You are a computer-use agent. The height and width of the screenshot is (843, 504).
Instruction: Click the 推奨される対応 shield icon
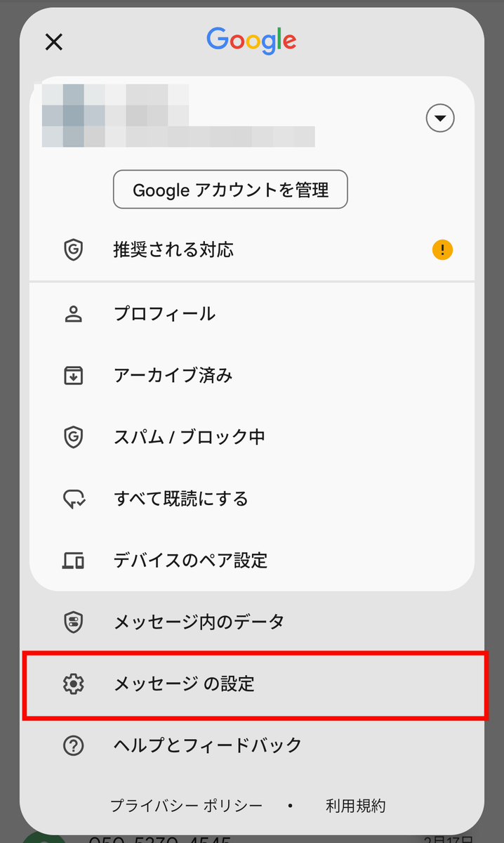pos(73,250)
